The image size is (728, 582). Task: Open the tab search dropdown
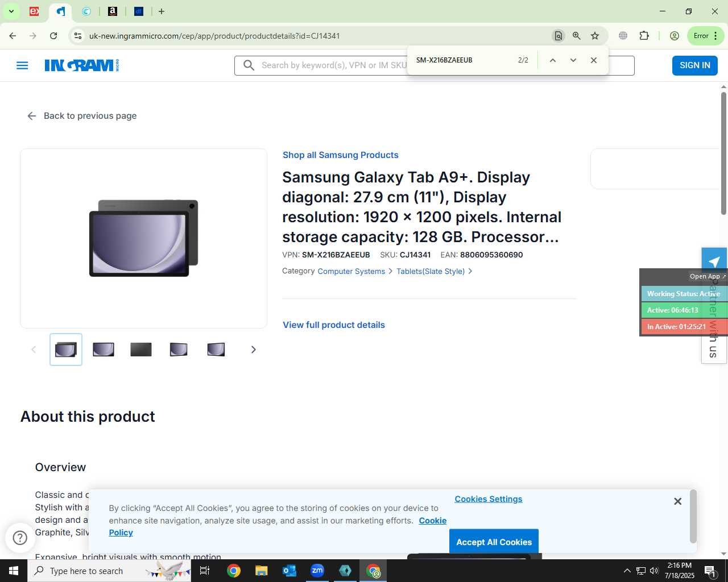(x=11, y=11)
